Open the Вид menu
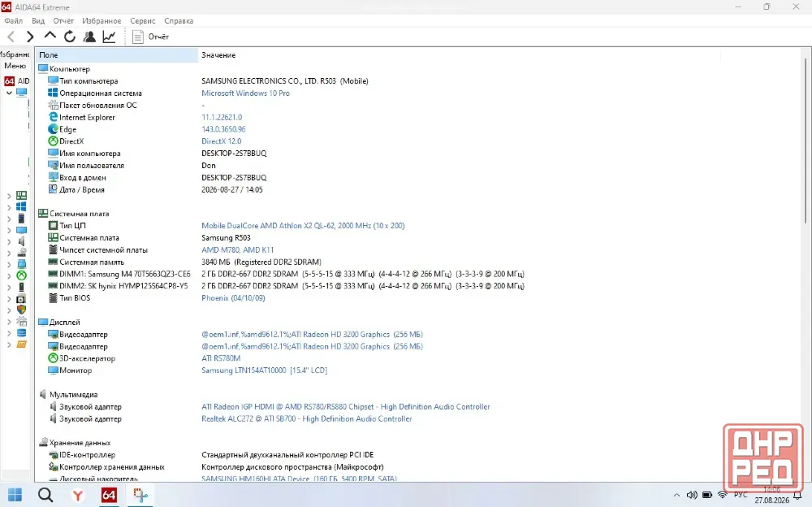The height and width of the screenshot is (507, 812). [38, 21]
